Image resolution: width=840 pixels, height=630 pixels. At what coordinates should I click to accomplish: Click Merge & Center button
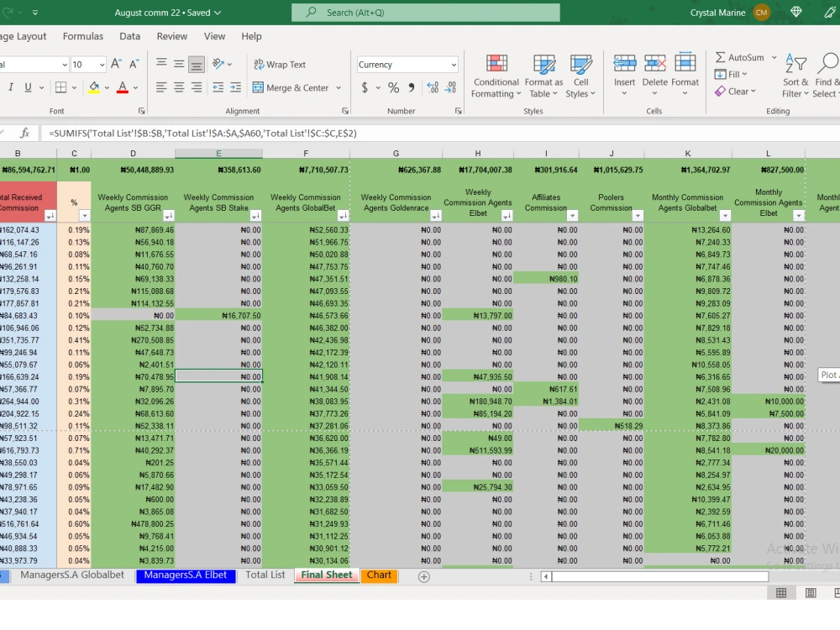pos(291,87)
